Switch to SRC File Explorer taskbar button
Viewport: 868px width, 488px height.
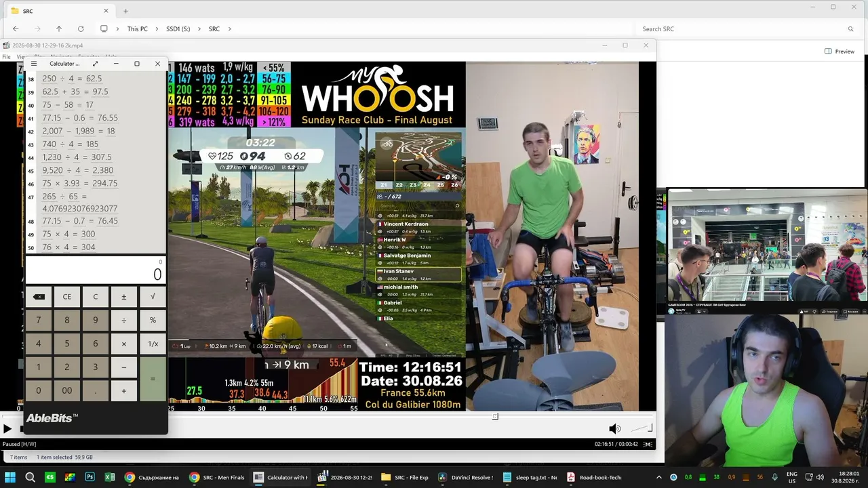pos(404,477)
